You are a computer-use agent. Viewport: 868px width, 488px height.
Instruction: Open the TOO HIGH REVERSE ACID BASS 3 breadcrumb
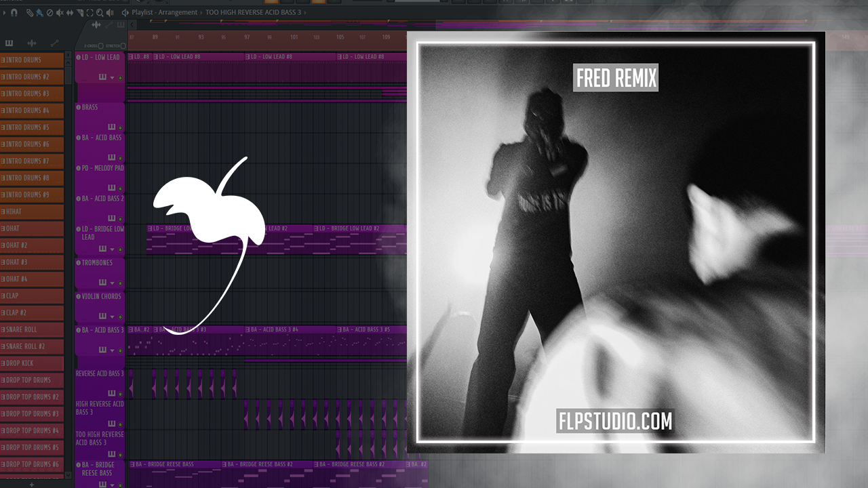[x=255, y=12]
